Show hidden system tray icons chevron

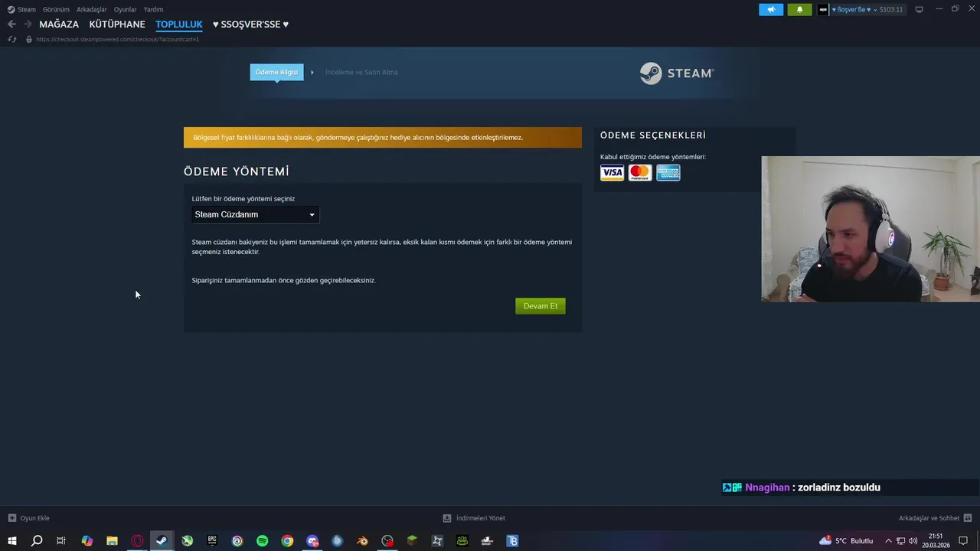pos(888,541)
